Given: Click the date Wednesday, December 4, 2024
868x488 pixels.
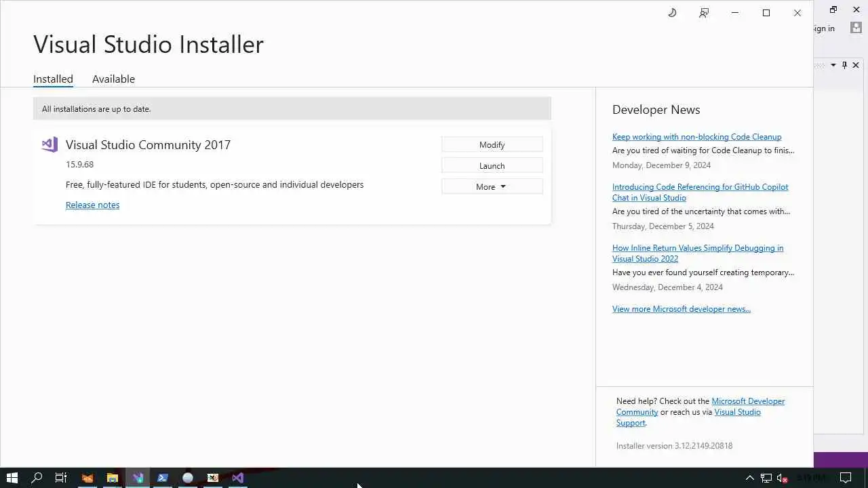Looking at the screenshot, I should click(x=667, y=287).
